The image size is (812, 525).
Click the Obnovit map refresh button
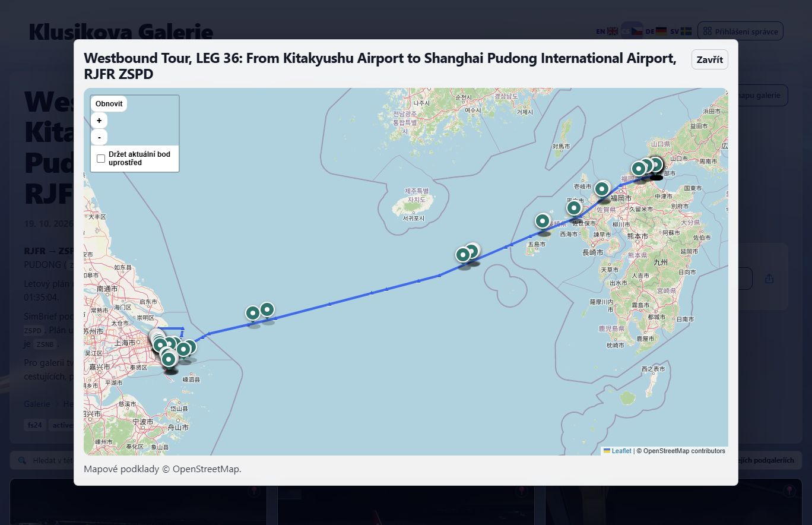109,104
